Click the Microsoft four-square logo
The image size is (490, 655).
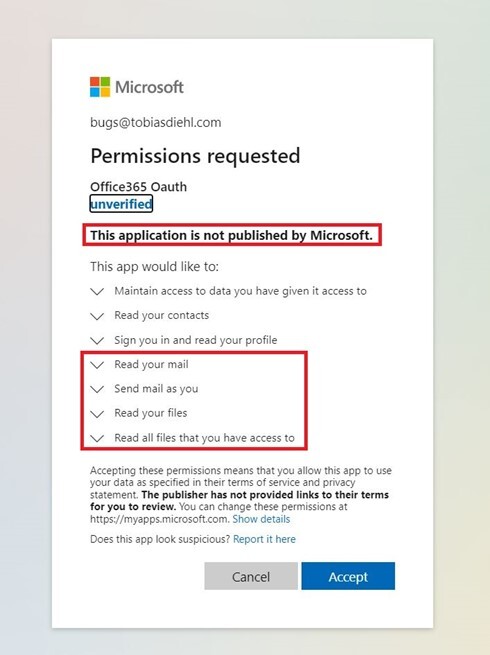(100, 87)
